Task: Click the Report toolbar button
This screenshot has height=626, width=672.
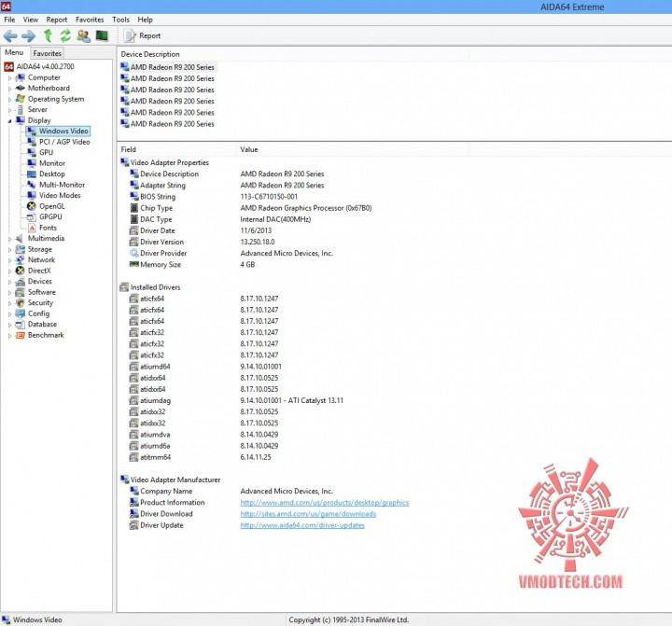Action: click(x=142, y=36)
